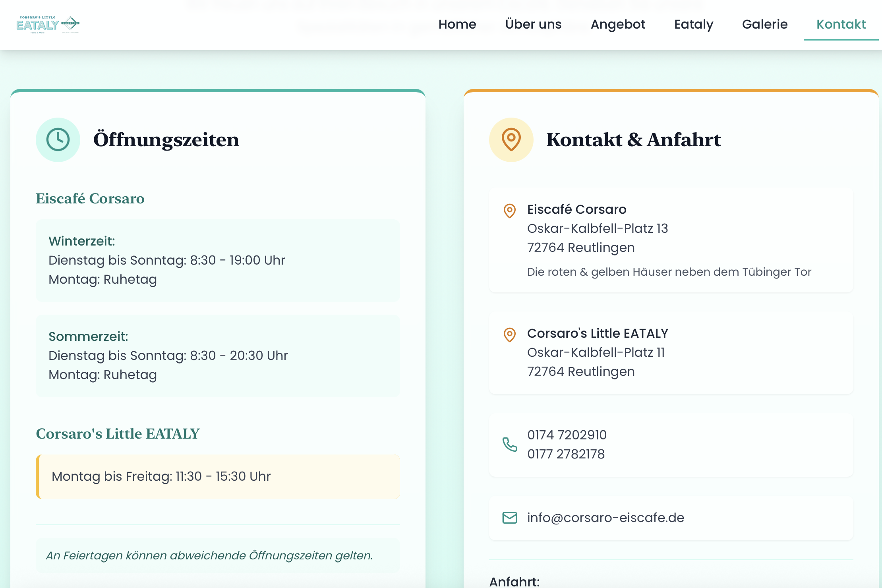The width and height of the screenshot is (882, 588).
Task: Open the Galerie page
Action: click(765, 25)
